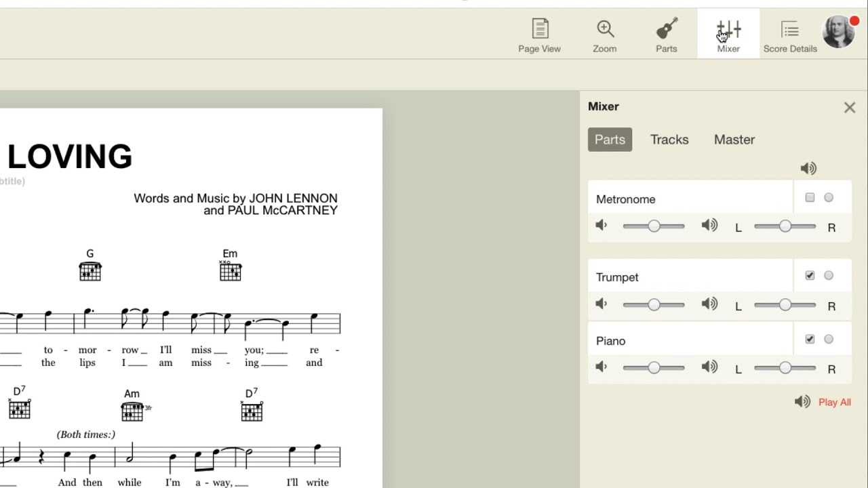Click speaker icon beside Play All
The width and height of the screenshot is (868, 488).
click(803, 402)
